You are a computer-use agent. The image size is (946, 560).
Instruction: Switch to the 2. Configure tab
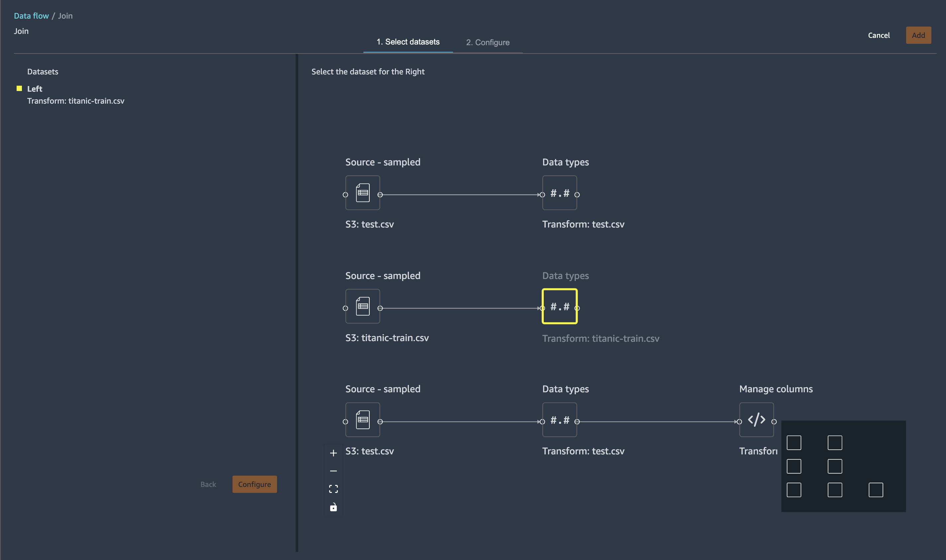488,42
